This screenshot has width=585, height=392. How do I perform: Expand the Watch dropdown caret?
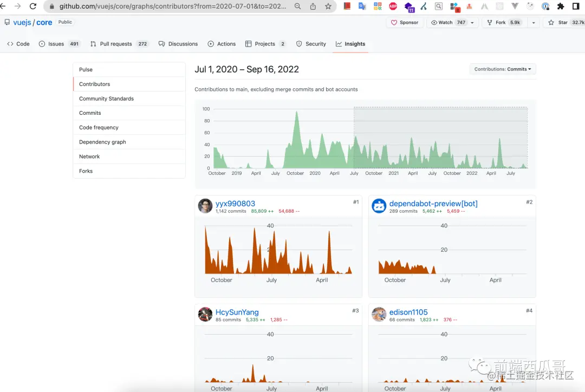[472, 23]
